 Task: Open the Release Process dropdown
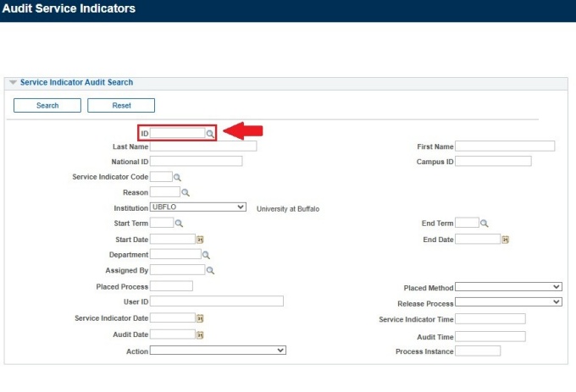coord(508,302)
